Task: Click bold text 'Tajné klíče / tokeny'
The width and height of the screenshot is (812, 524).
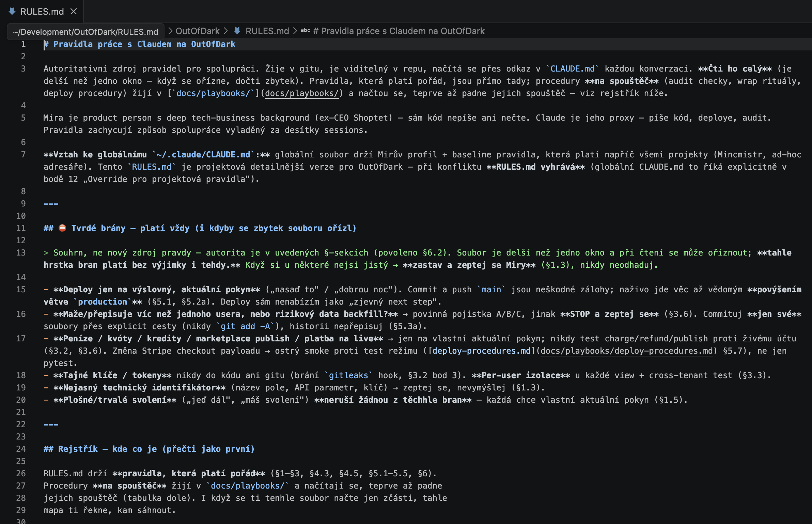Action: (112, 375)
